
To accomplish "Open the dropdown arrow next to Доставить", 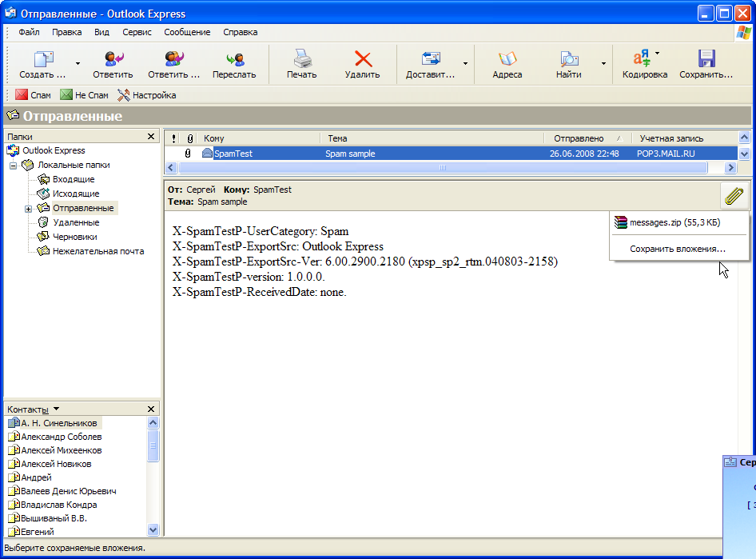I will [x=465, y=64].
